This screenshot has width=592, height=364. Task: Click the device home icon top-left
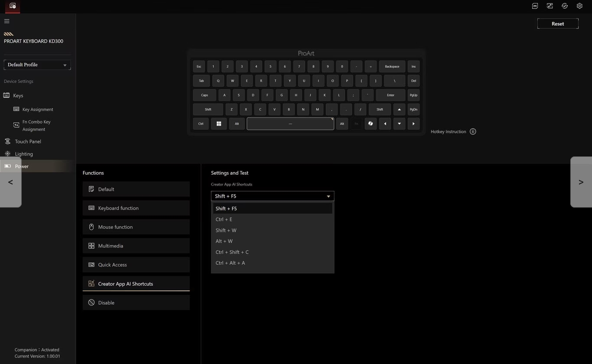tap(13, 6)
